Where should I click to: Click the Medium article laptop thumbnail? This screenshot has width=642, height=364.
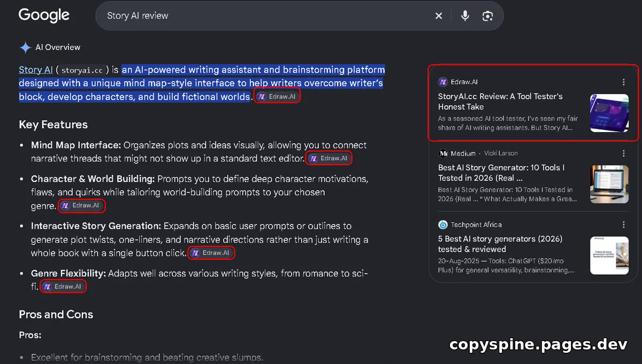(609, 184)
